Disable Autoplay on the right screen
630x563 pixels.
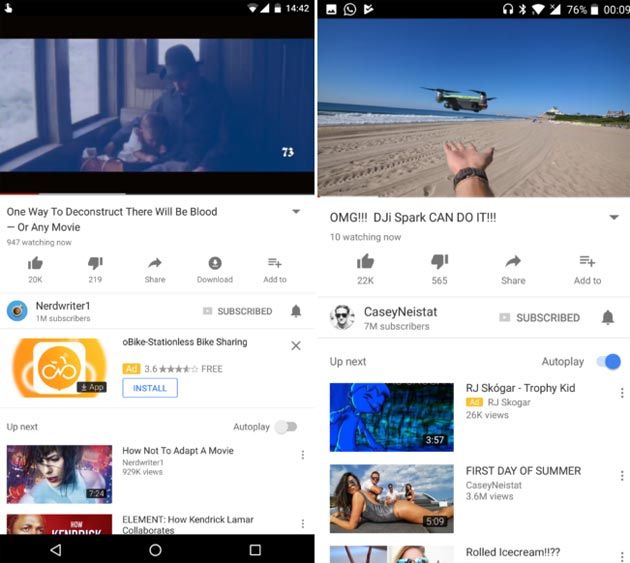[x=609, y=361]
